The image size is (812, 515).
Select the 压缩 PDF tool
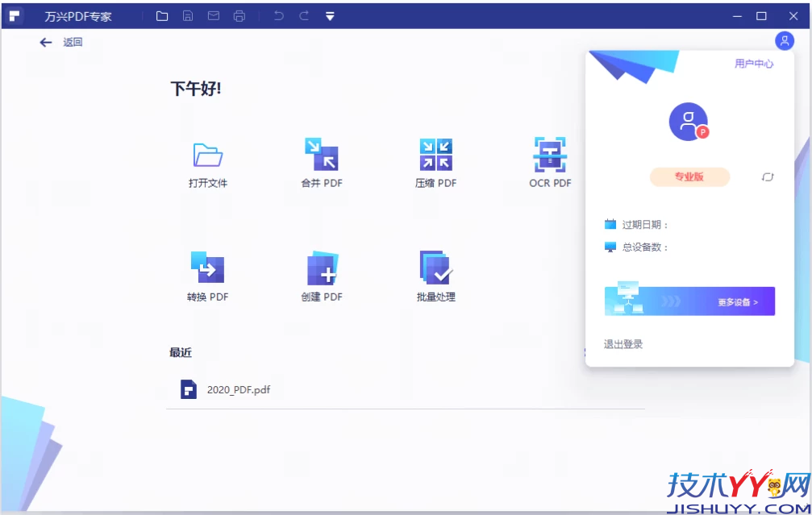point(434,156)
